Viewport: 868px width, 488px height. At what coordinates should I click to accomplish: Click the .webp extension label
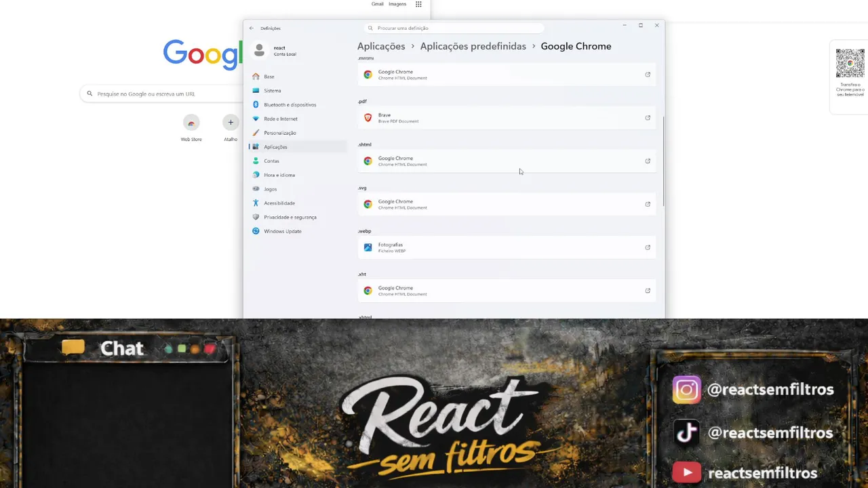tap(364, 231)
